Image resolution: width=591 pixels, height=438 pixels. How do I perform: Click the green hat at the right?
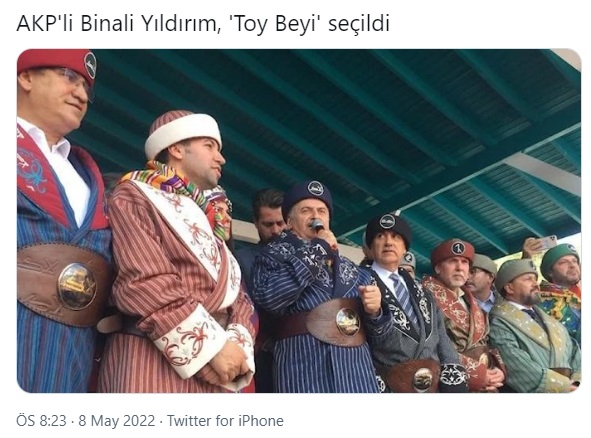tap(559, 259)
